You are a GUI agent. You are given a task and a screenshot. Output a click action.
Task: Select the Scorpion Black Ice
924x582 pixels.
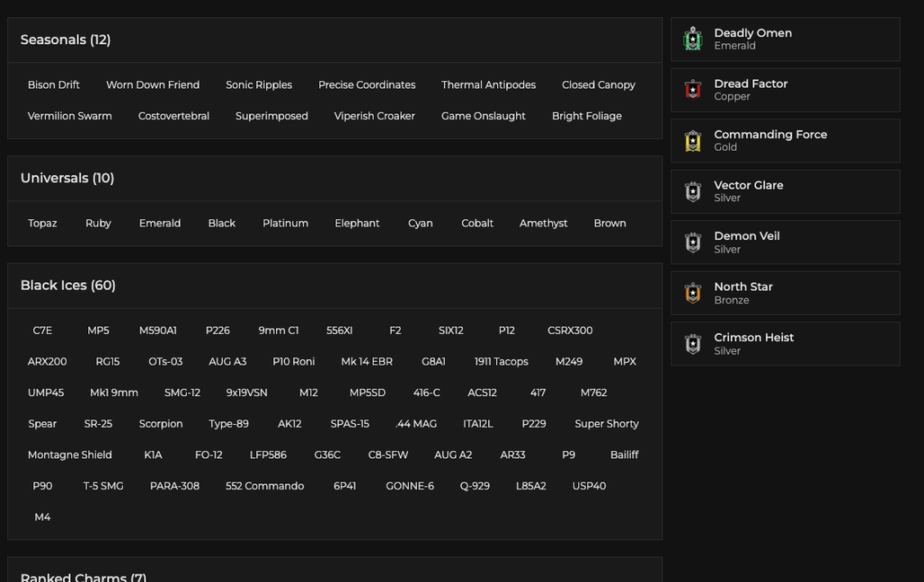[x=161, y=424]
